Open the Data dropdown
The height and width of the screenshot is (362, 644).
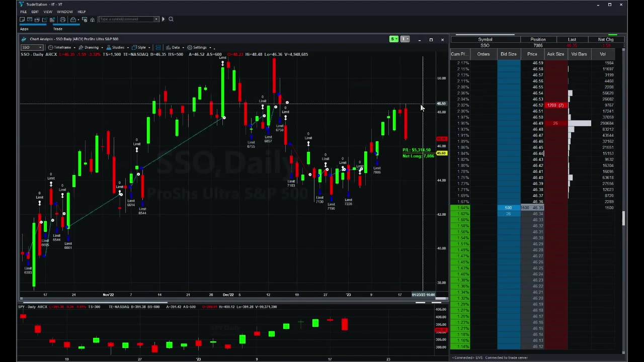point(175,47)
